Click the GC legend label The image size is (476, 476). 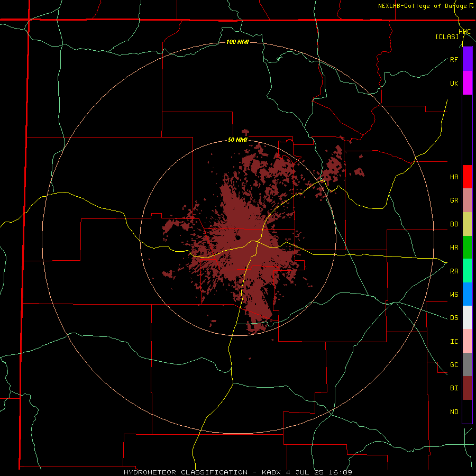pyautogui.click(x=454, y=365)
